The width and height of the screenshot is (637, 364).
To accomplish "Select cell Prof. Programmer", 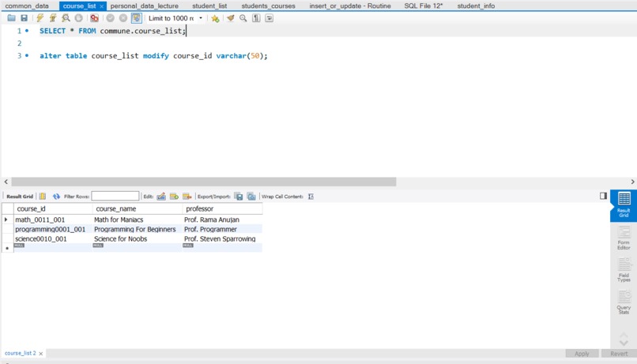I will tap(223, 229).
